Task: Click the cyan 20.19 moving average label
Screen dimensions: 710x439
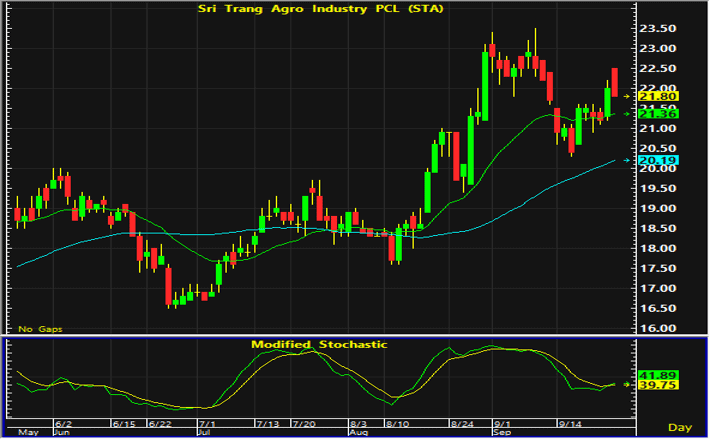Action: [x=658, y=160]
